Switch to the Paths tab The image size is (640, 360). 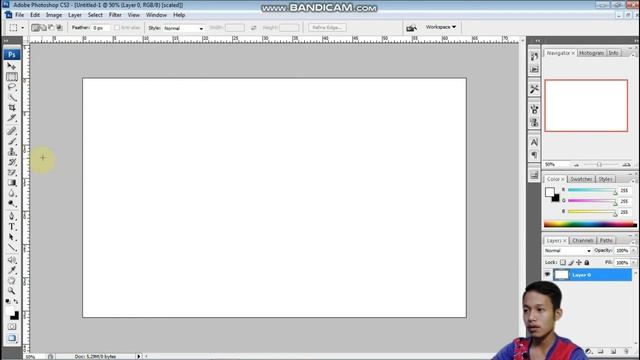click(x=606, y=240)
